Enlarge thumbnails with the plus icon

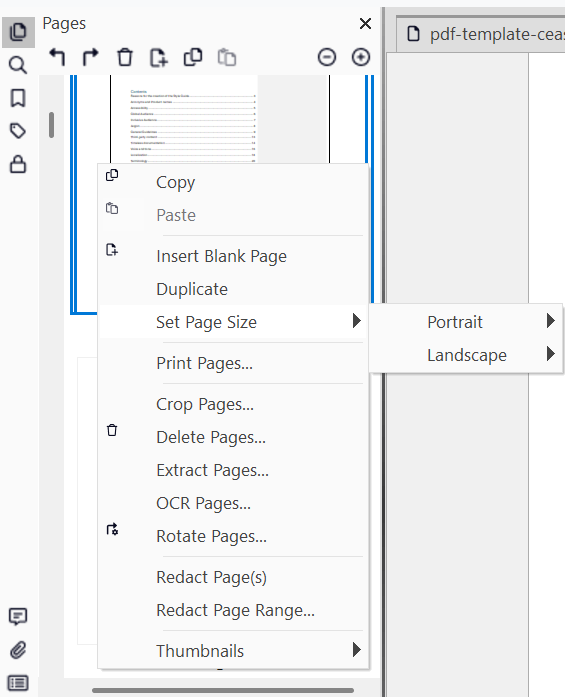click(361, 57)
